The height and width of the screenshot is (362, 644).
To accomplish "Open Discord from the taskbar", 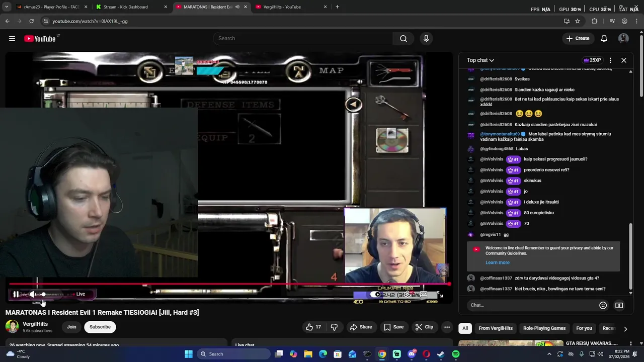I will (412, 354).
